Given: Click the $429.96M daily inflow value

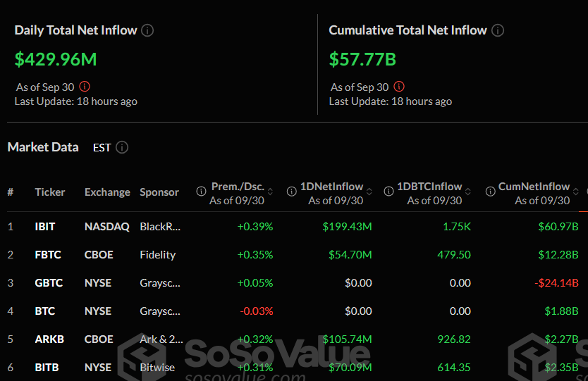Looking at the screenshot, I should coord(56,59).
